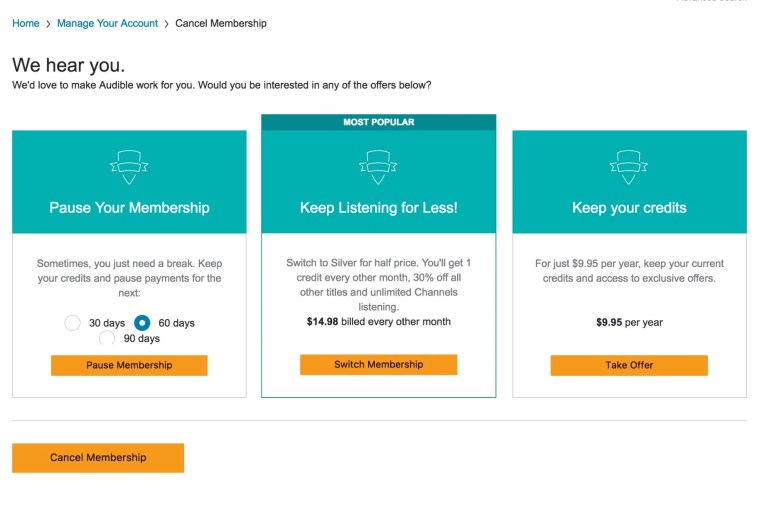Click the Most Popular banner label
768x505 pixels.
click(378, 122)
